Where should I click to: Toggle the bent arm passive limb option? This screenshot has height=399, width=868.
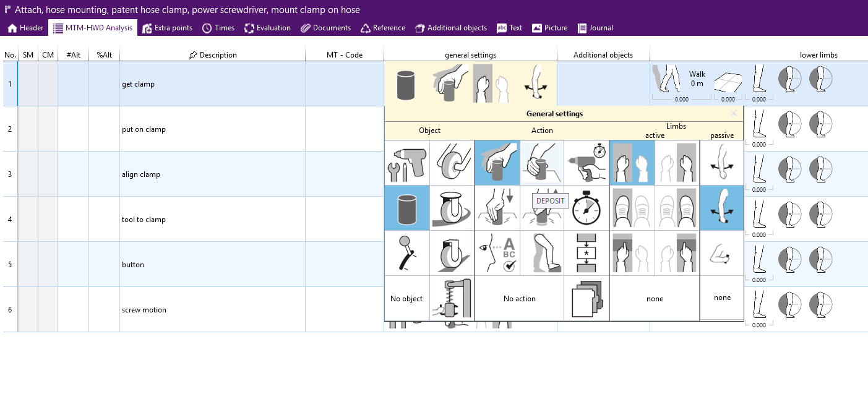[x=722, y=253]
